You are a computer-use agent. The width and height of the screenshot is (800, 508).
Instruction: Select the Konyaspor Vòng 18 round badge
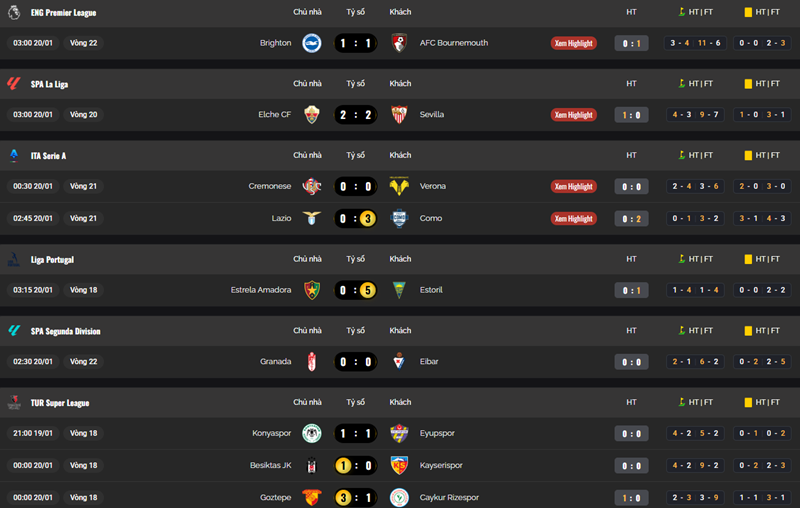[84, 433]
